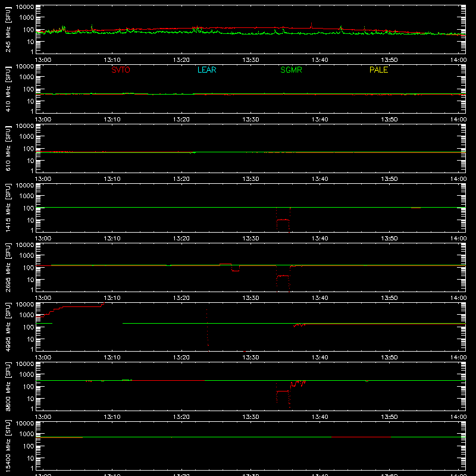
Task: Click the red dip near 13:34 in the 1415 MHz plot
Action: click(x=283, y=220)
